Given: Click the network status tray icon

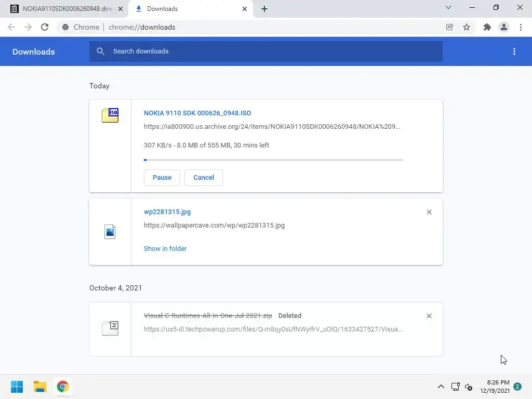Looking at the screenshot, I should 455,387.
